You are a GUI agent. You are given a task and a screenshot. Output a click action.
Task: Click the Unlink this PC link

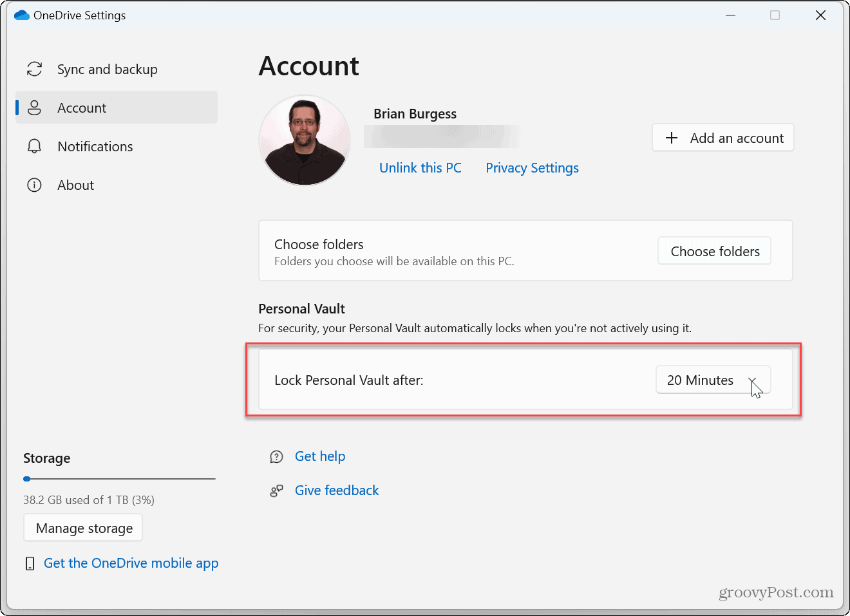[420, 168]
